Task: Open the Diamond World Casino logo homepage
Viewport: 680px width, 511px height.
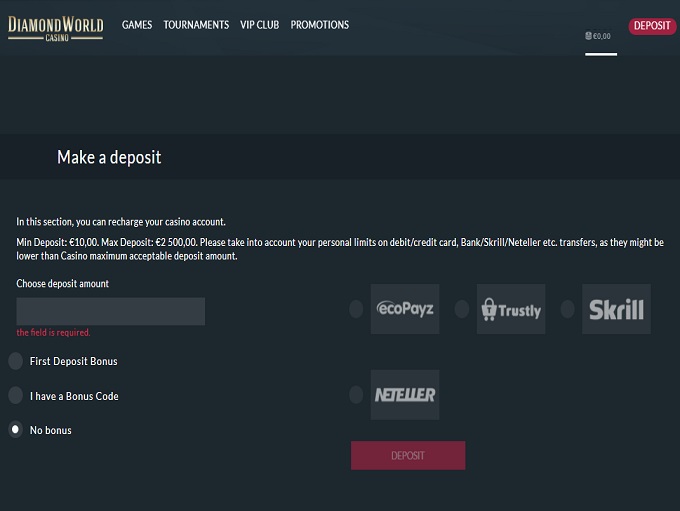Action: point(56,29)
